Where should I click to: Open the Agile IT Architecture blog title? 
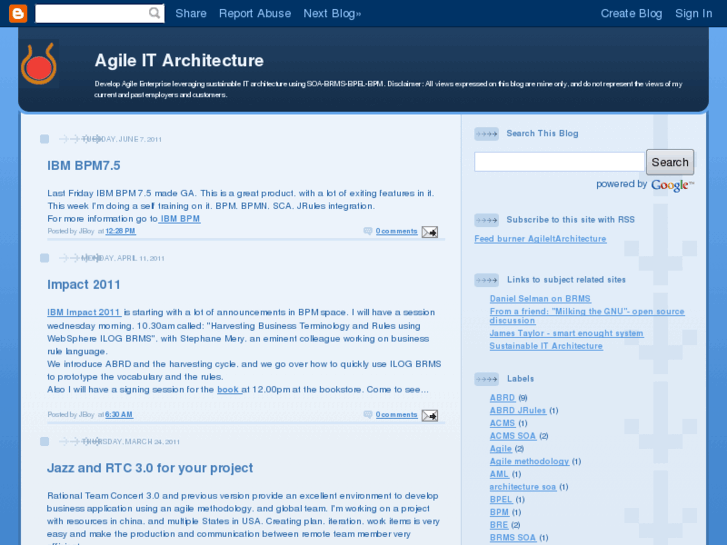click(x=179, y=60)
